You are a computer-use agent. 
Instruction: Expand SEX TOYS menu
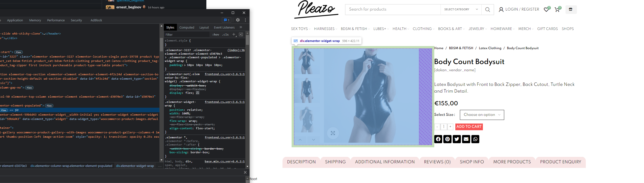[300, 29]
